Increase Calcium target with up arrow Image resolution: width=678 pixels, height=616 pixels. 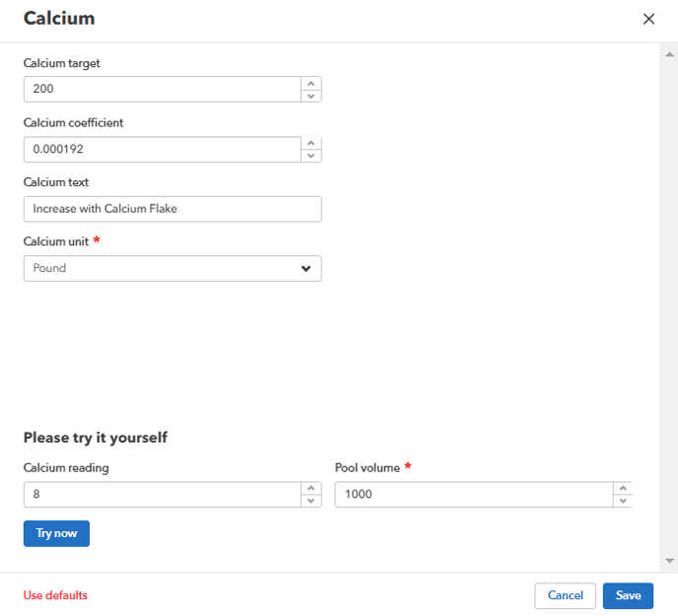click(x=311, y=84)
